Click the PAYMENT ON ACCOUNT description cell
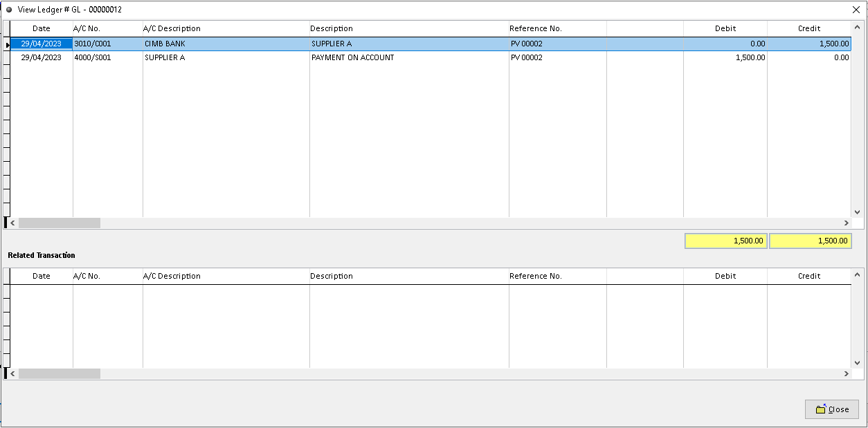 point(409,57)
